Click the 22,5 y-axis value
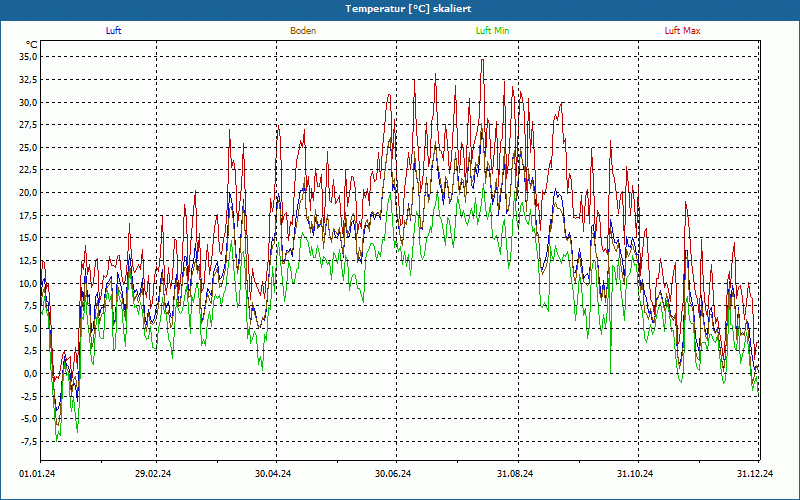Image resolution: width=800 pixels, height=500 pixels. [x=28, y=170]
